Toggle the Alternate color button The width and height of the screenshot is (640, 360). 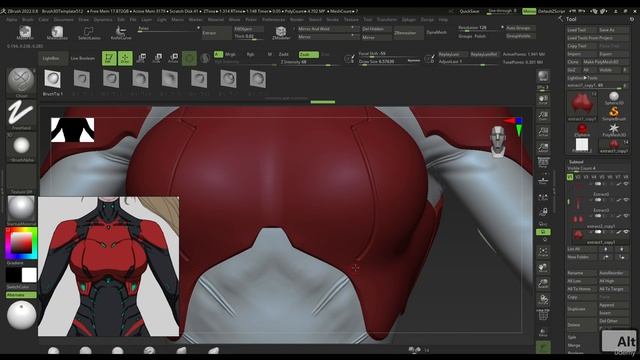(x=21, y=295)
